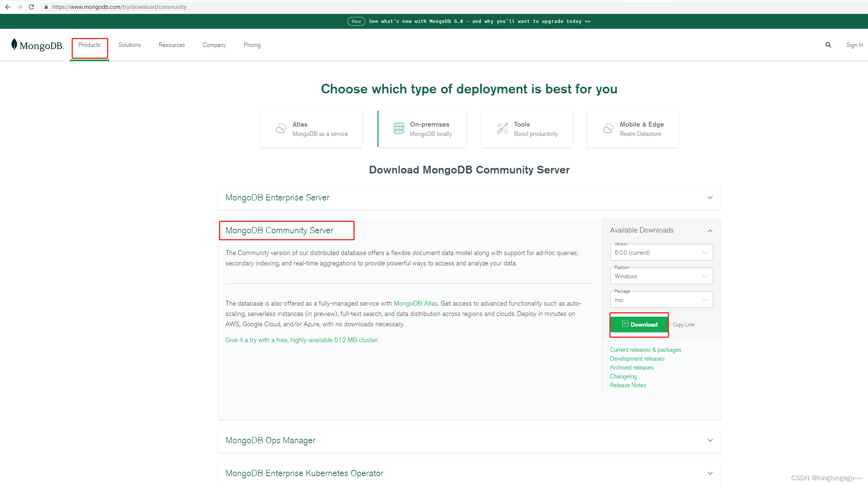Reload the page with refresh icon
The image size is (868, 485).
pyautogui.click(x=31, y=7)
